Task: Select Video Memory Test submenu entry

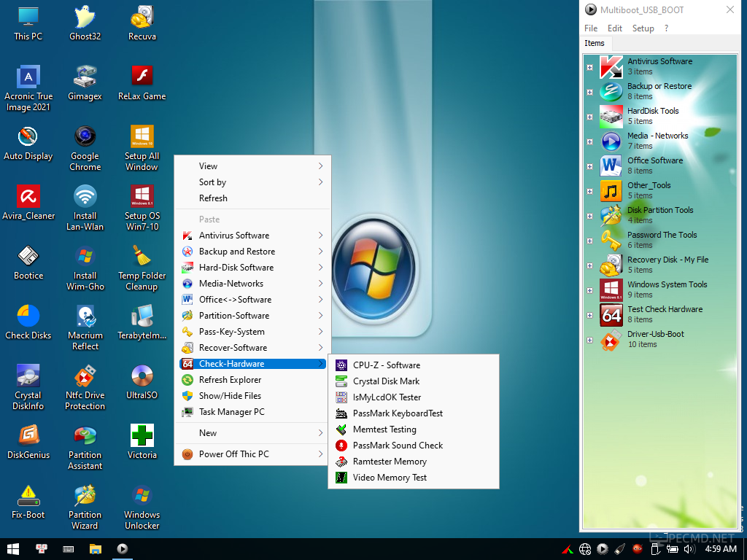Action: (414, 478)
